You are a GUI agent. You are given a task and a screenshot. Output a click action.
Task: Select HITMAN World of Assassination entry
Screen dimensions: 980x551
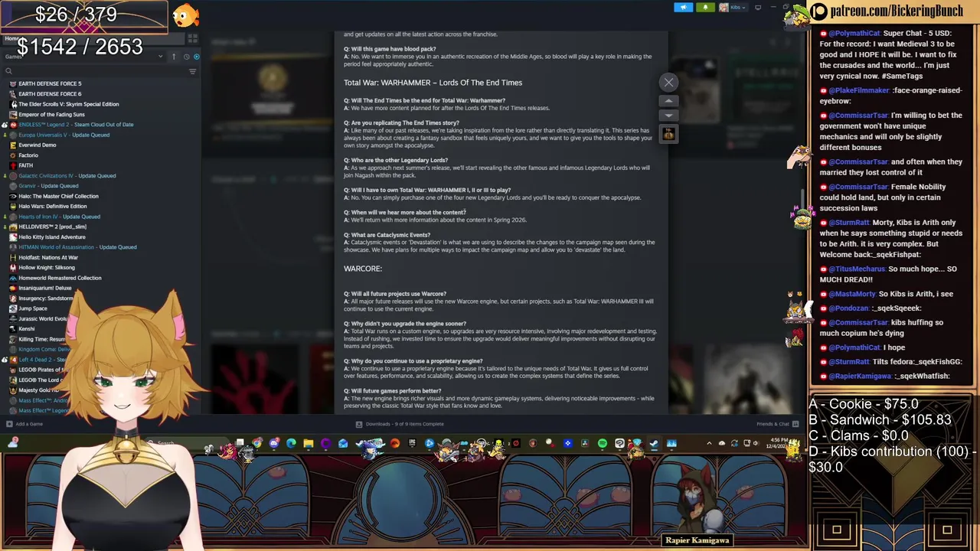pyautogui.click(x=77, y=247)
